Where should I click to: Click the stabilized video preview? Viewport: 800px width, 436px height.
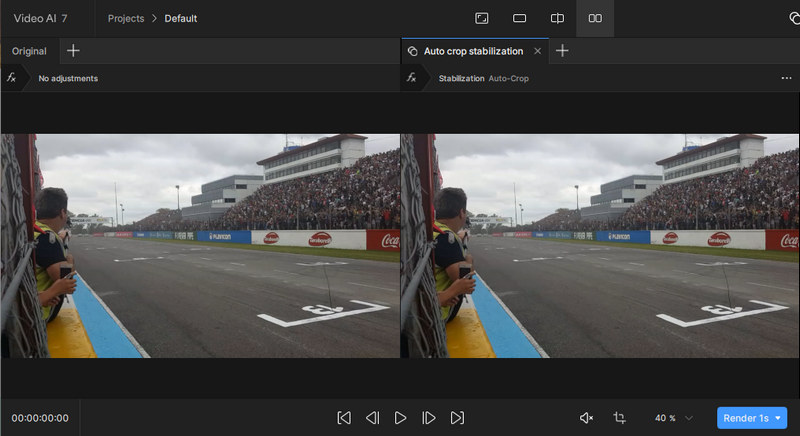[x=600, y=245]
